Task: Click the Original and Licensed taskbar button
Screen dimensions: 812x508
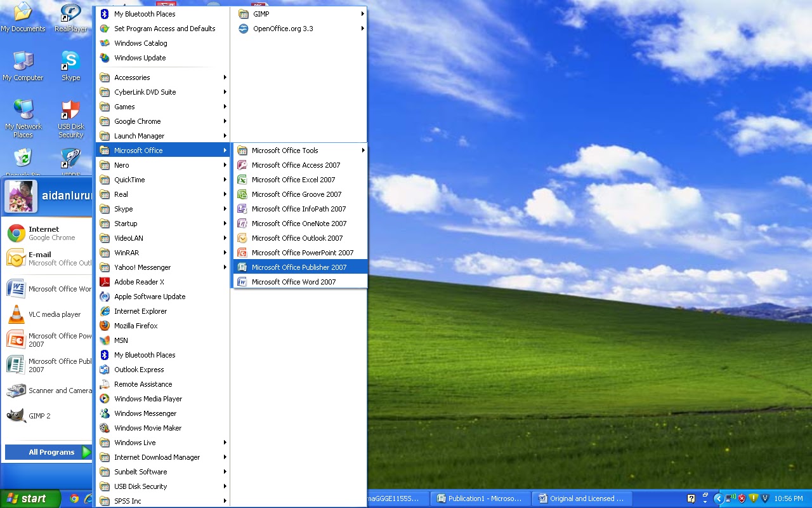Action: click(582, 498)
